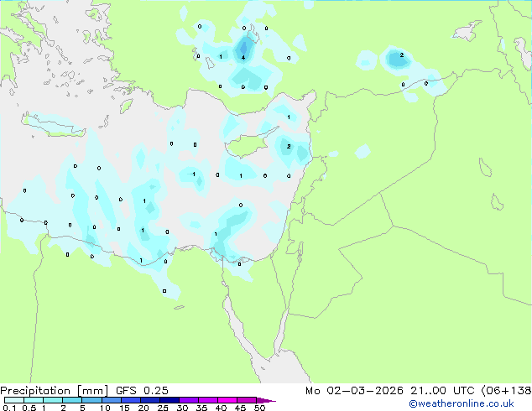Click the island of Crete on the map
The width and height of the screenshot is (532, 411).
tap(55, 126)
